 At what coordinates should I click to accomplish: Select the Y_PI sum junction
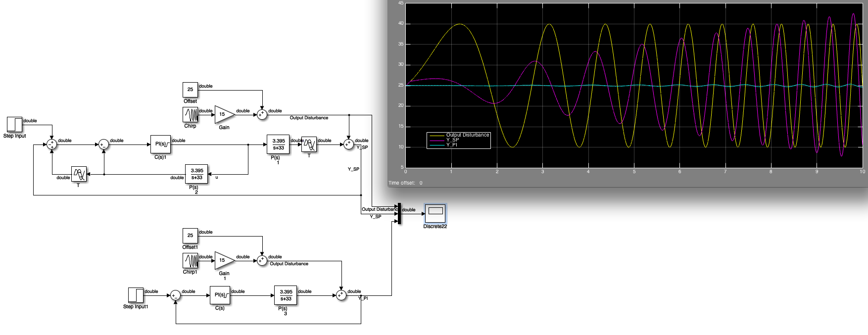(x=341, y=295)
